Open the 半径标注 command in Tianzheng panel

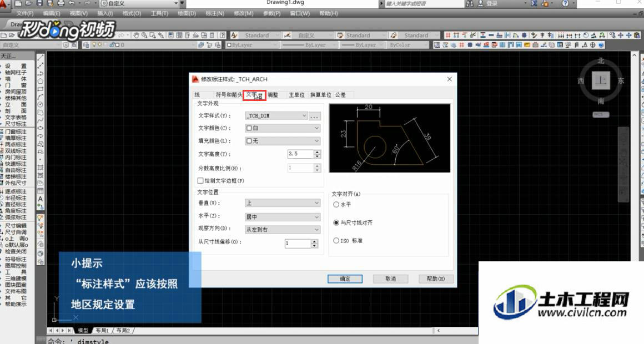coord(15,198)
